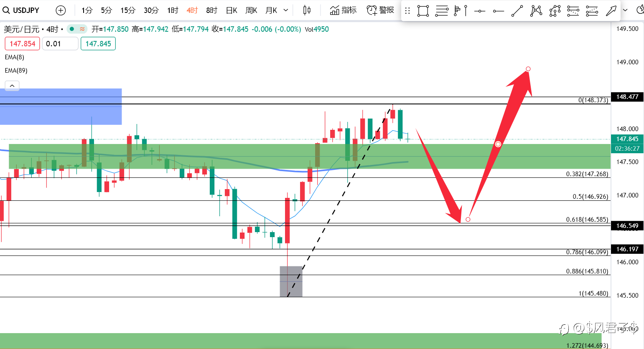Select the 0.5(146.926) Fibonacci level label

[591, 197]
